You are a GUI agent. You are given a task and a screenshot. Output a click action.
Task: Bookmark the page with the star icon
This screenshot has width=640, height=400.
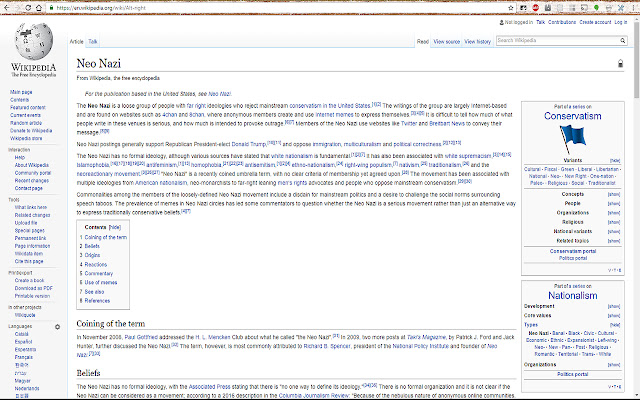(511, 8)
